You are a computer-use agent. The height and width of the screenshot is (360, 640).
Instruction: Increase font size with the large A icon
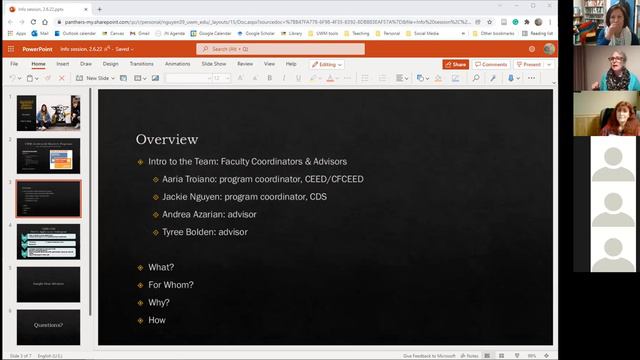[x=240, y=78]
